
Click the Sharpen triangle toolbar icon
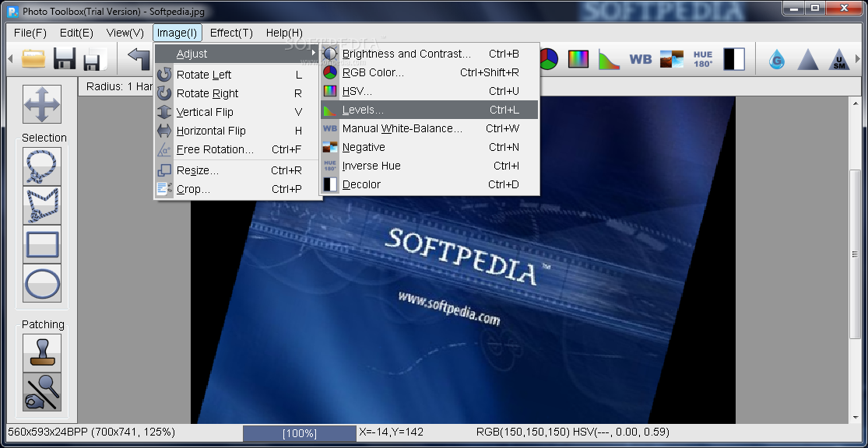807,59
